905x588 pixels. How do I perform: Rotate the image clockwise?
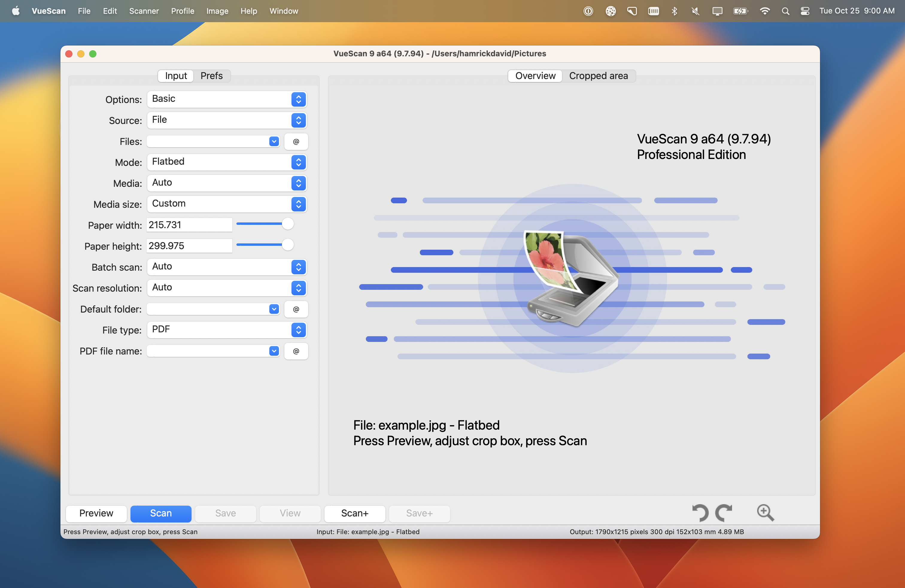tap(724, 513)
